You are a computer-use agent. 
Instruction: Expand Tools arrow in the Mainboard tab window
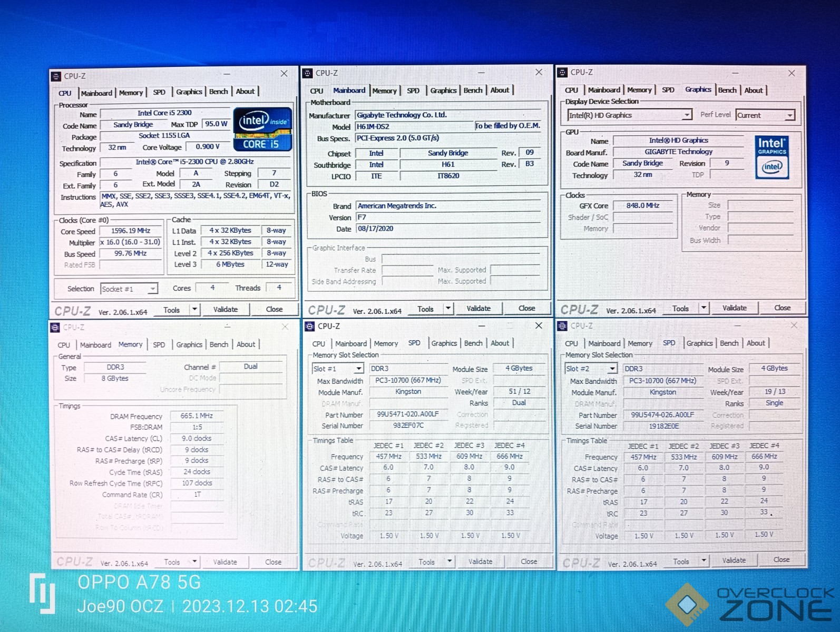pos(448,308)
